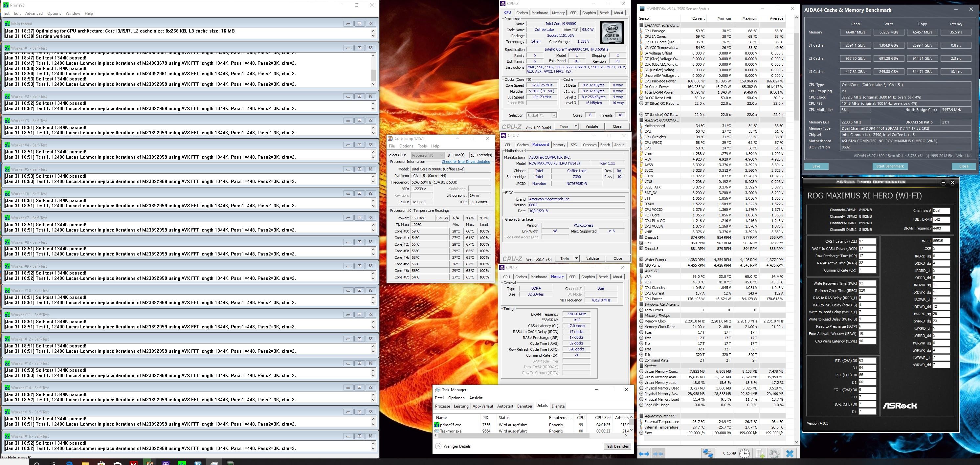Collapse CPU [#0] Intel Core sensor group
Screen dimensions: 980x465
pyautogui.click(x=641, y=25)
